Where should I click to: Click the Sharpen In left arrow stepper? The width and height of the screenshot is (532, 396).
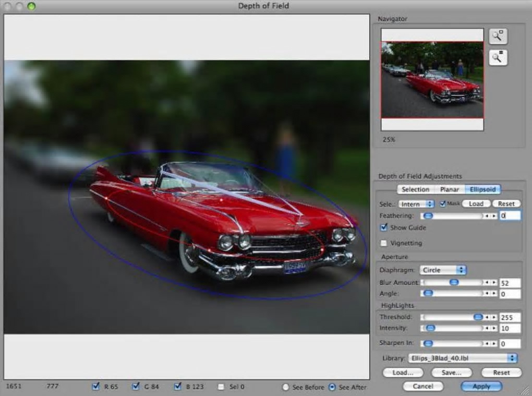coord(487,343)
